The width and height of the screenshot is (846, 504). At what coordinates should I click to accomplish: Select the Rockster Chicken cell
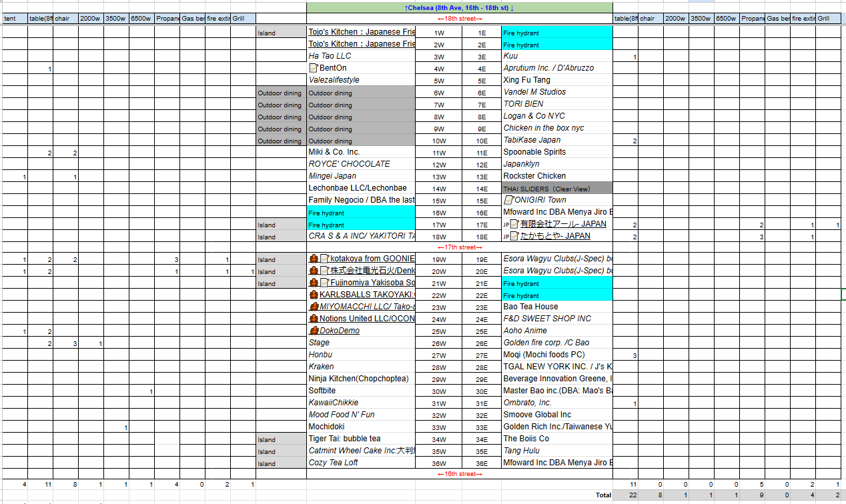(x=557, y=176)
